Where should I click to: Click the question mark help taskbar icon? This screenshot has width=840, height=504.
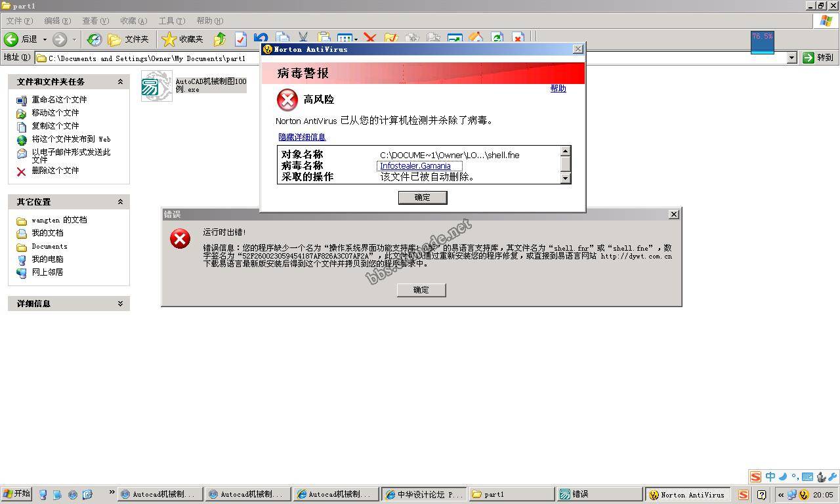[761, 495]
